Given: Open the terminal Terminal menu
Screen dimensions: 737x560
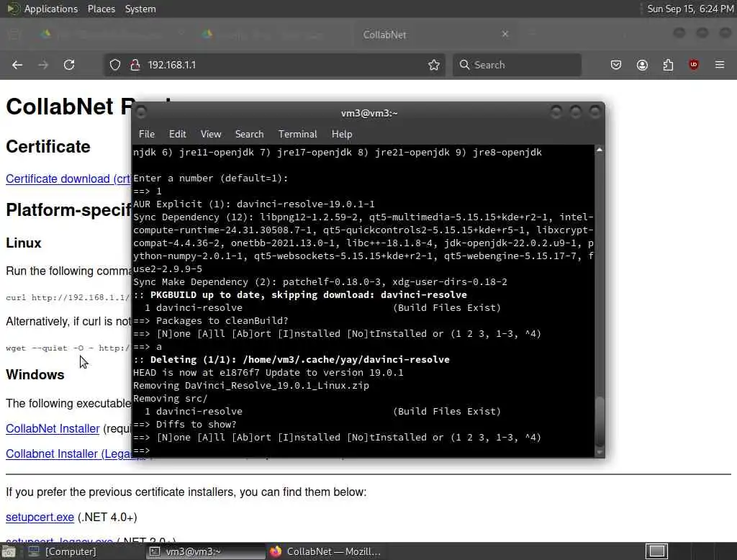Looking at the screenshot, I should [297, 134].
